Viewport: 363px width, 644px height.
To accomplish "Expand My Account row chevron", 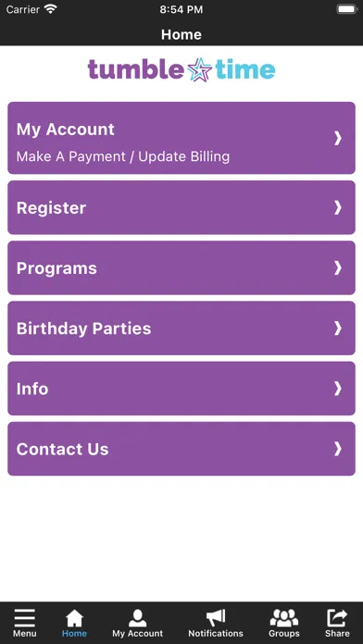I will (x=338, y=138).
